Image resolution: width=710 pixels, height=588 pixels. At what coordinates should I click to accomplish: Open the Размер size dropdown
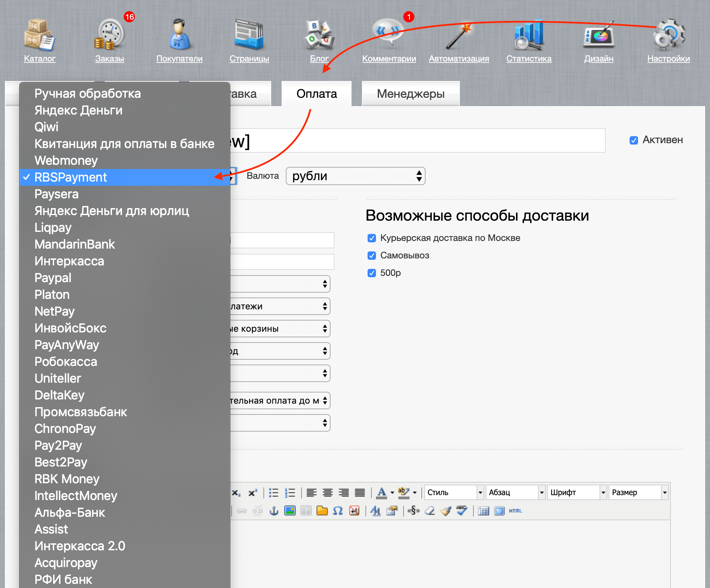638,492
